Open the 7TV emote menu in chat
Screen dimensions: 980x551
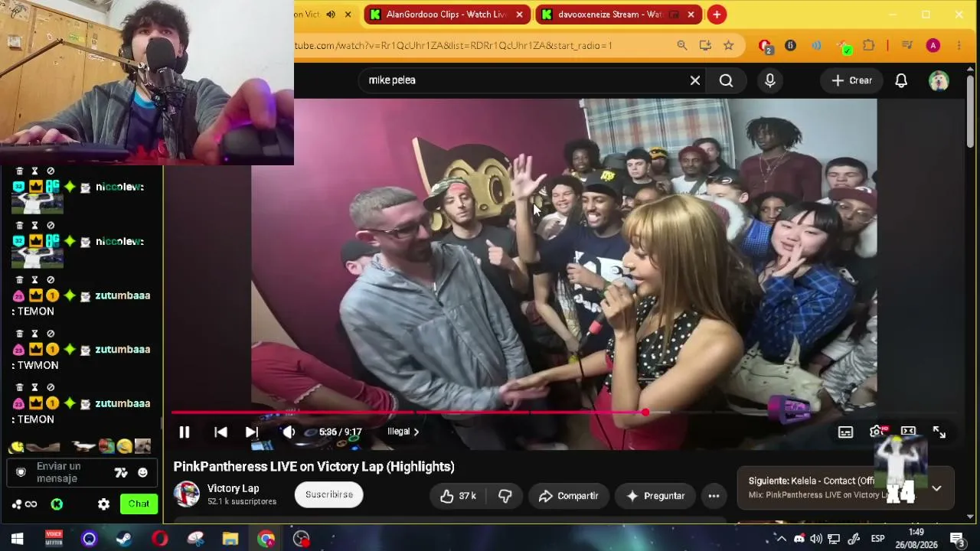121,473
